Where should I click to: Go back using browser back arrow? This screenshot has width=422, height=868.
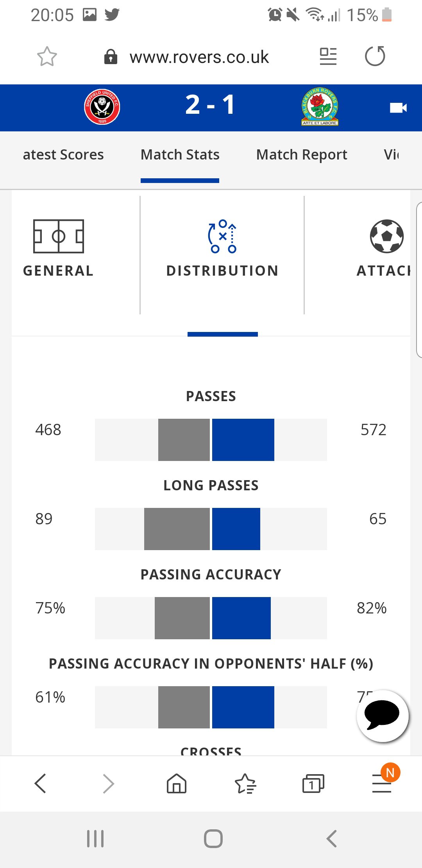[x=40, y=784]
